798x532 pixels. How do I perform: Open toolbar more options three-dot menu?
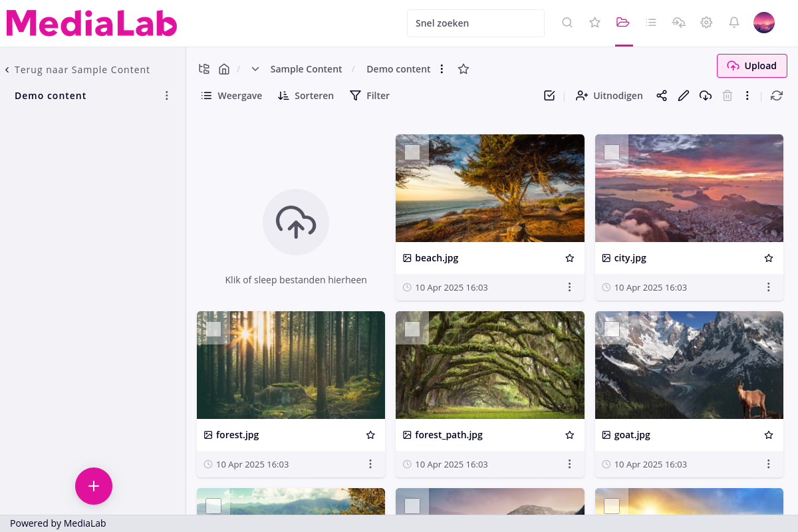(747, 96)
